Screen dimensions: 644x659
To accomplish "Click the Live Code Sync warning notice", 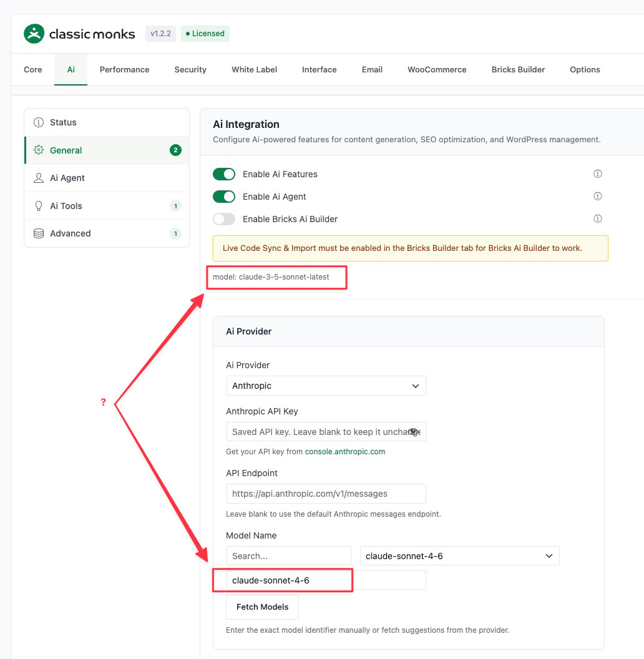I will tap(410, 248).
